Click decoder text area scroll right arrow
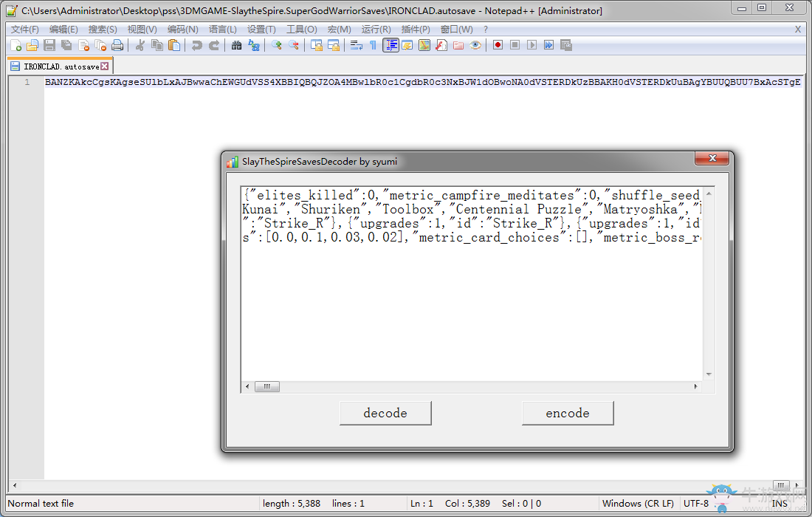Screen dimensions: 812x517 point(695,386)
